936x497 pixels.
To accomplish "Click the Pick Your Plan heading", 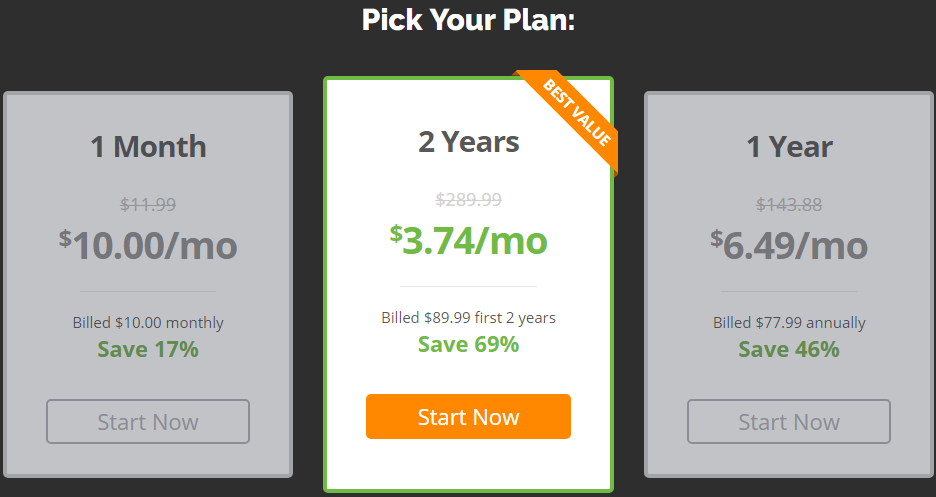I will tap(469, 19).
